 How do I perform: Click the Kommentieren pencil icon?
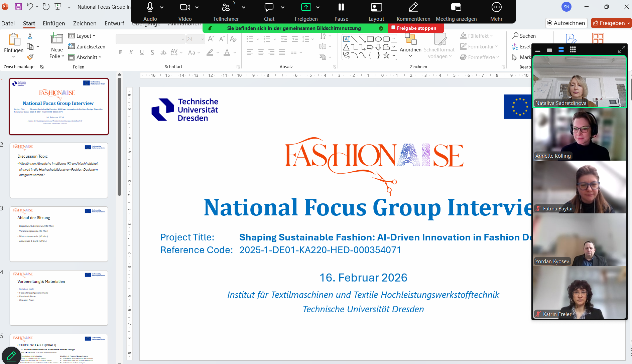pos(413,7)
